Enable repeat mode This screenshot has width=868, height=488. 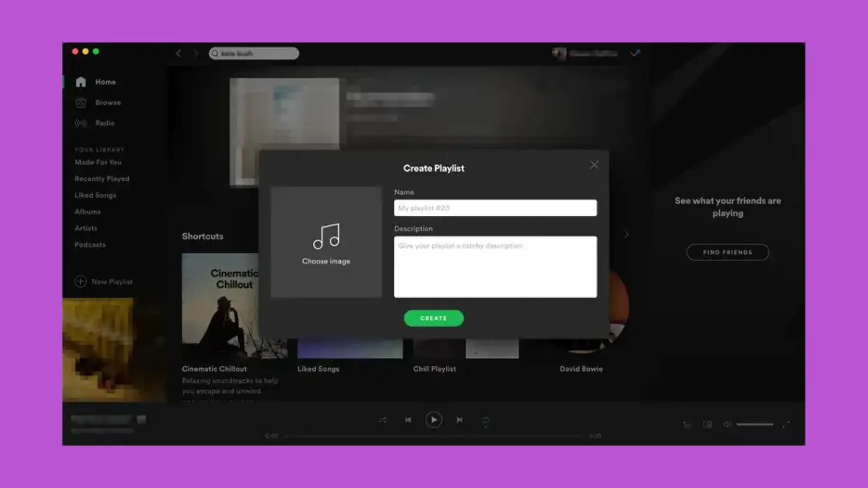(x=485, y=420)
